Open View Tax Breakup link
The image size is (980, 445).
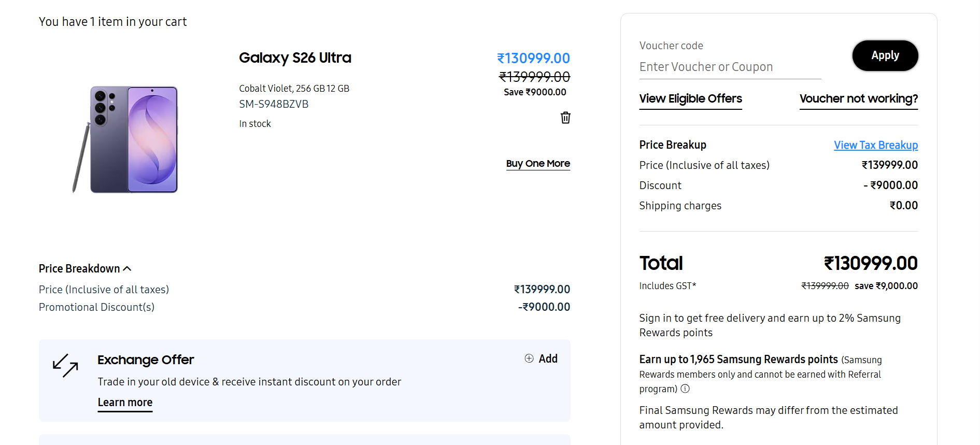click(x=876, y=145)
